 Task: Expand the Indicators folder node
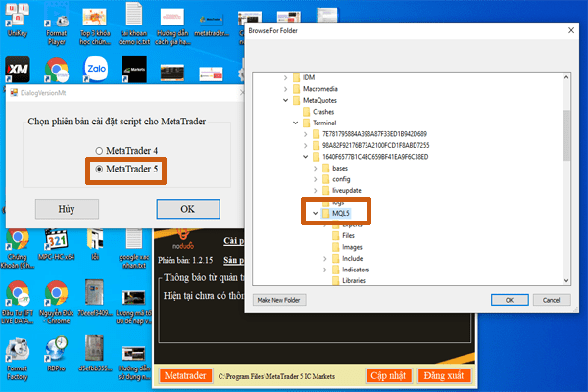pyautogui.click(x=325, y=269)
